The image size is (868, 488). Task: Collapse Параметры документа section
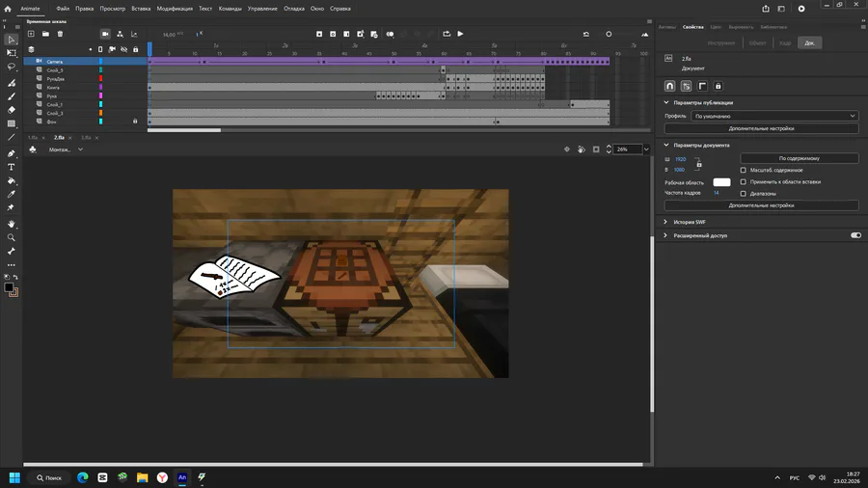665,145
